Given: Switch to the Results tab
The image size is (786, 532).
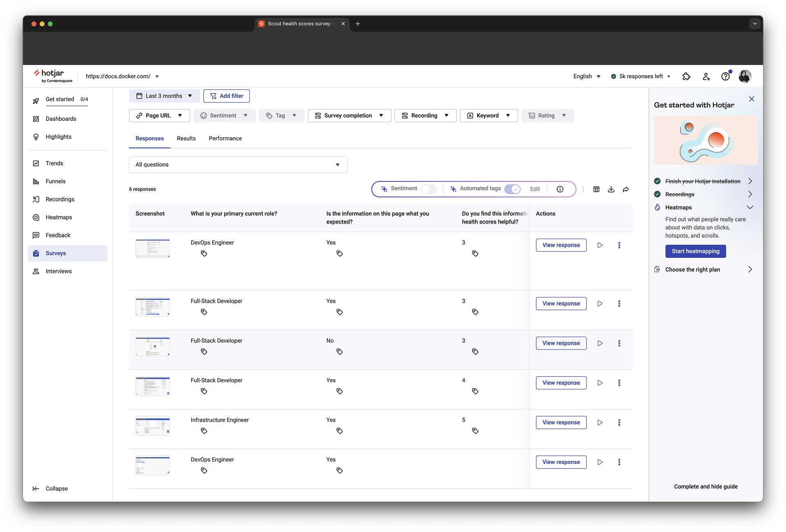Looking at the screenshot, I should (186, 139).
